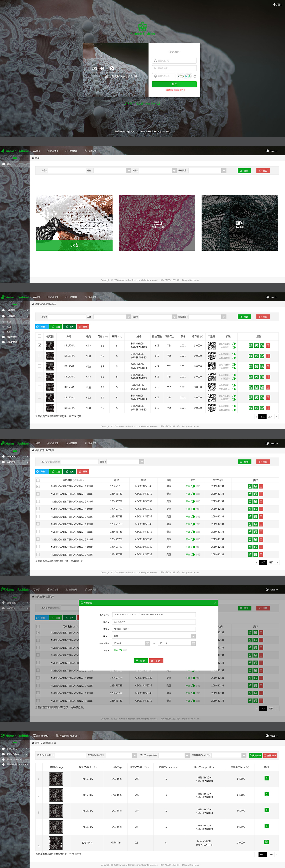Click the arrow icon beside 欢迎使用
Screen dimensions: 285x868
[x=112, y=68]
